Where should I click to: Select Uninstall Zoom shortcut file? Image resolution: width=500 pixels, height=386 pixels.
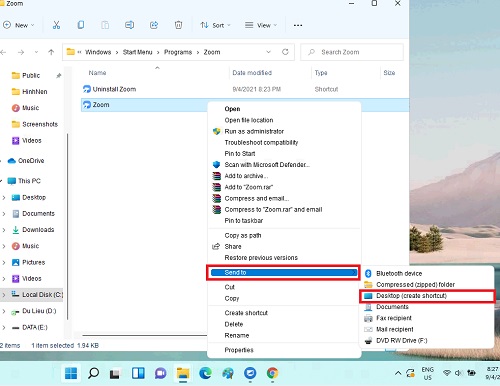tap(114, 89)
